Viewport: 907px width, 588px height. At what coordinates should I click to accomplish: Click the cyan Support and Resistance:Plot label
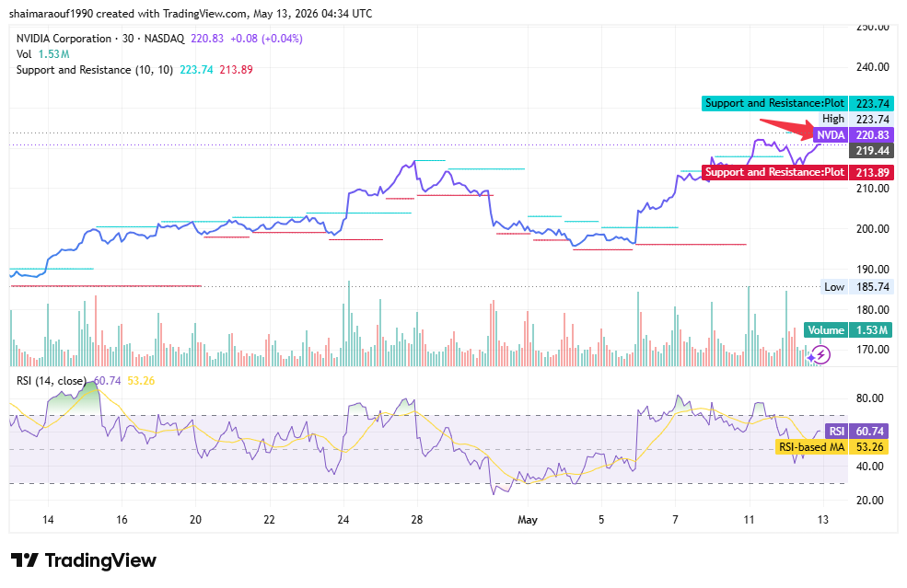(797, 103)
